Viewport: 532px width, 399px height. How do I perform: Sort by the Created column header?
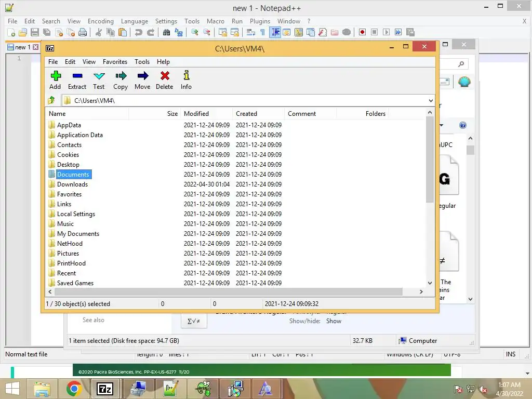click(x=259, y=114)
